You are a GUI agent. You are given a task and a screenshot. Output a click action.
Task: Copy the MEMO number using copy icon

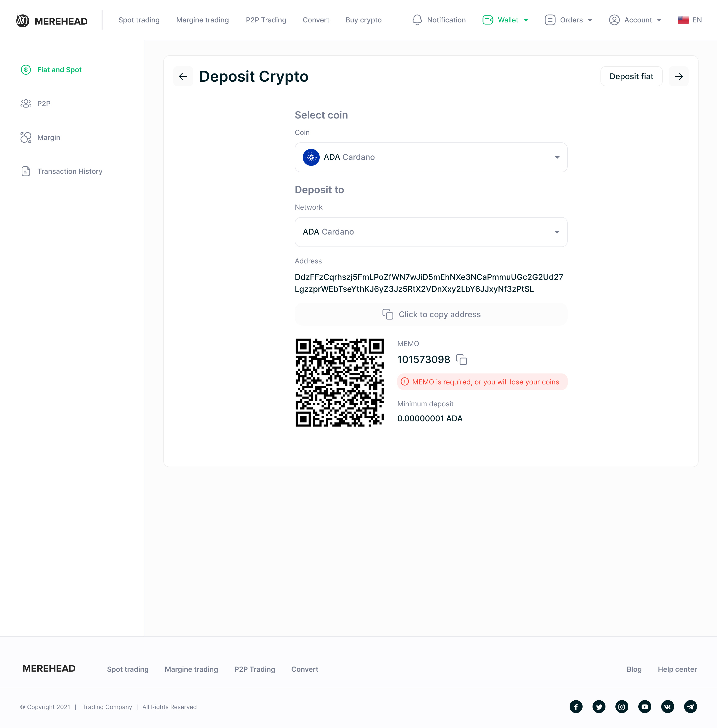[461, 359]
